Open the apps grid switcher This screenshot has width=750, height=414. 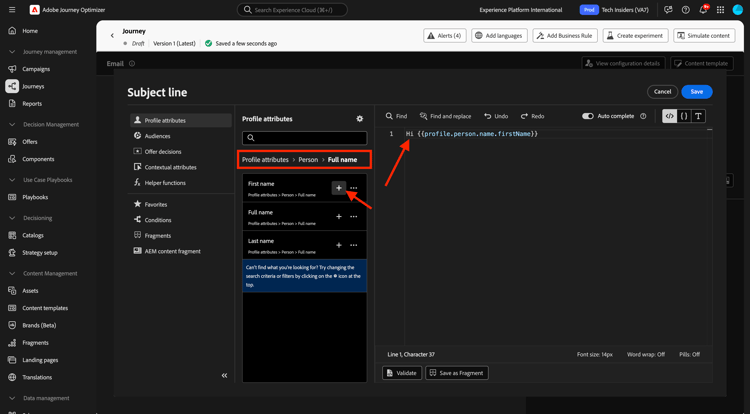pyautogui.click(x=720, y=10)
